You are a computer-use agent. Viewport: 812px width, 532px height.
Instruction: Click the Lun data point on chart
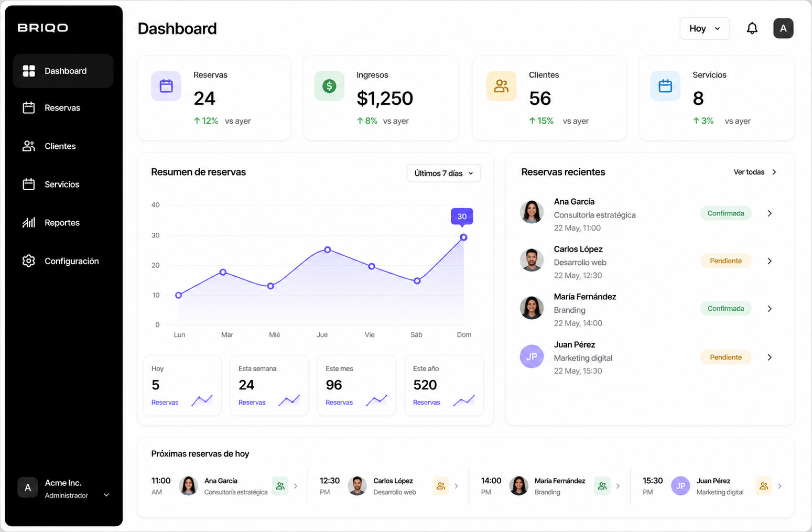[179, 296]
